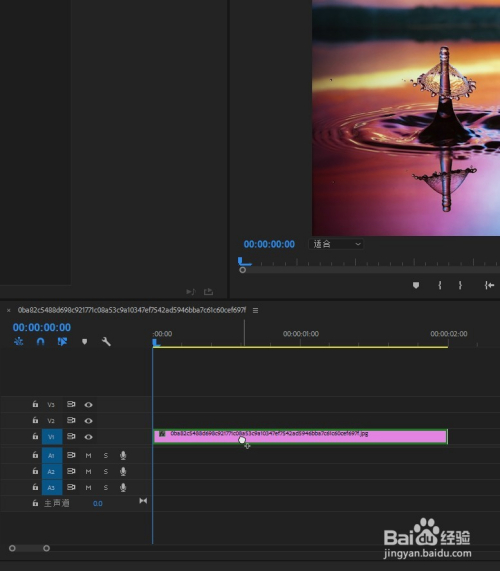Screen dimensions: 500x571
Task: Toggle sync lock on V3 track
Action: click(71, 404)
